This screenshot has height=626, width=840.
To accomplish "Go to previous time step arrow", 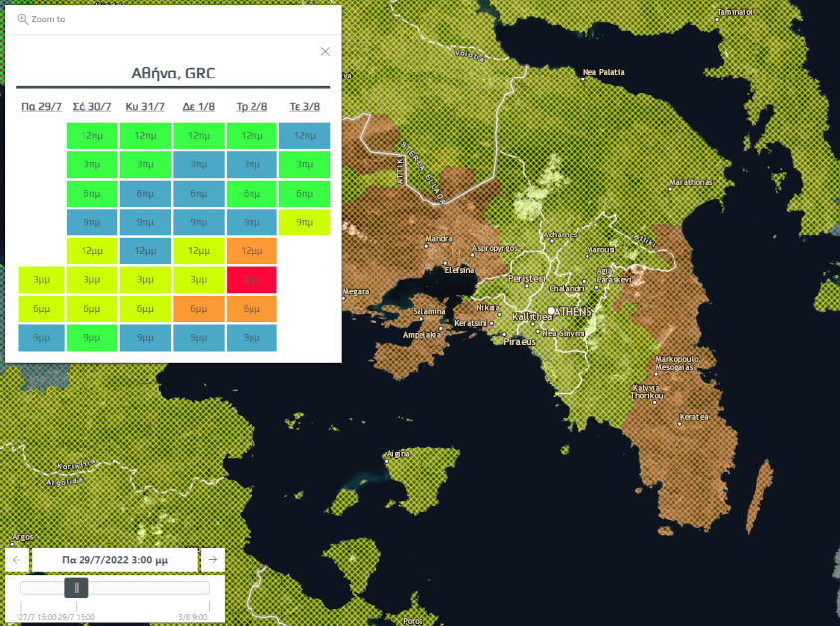I will [17, 560].
